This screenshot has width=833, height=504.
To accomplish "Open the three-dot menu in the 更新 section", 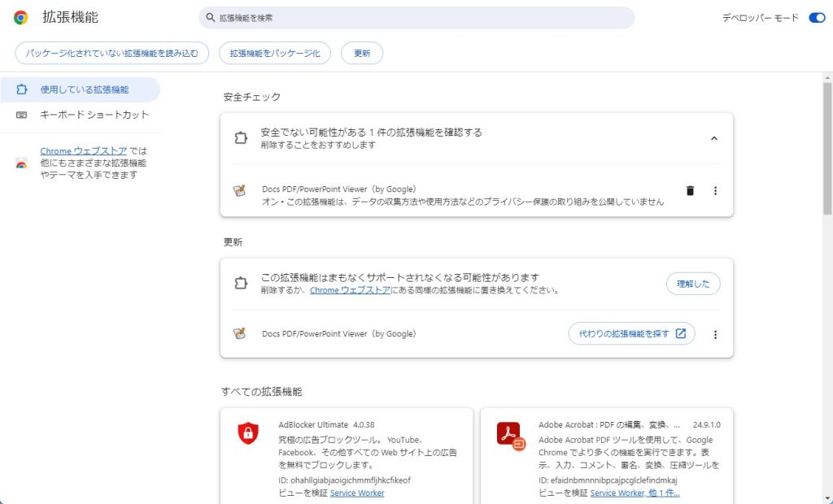I will click(x=716, y=334).
